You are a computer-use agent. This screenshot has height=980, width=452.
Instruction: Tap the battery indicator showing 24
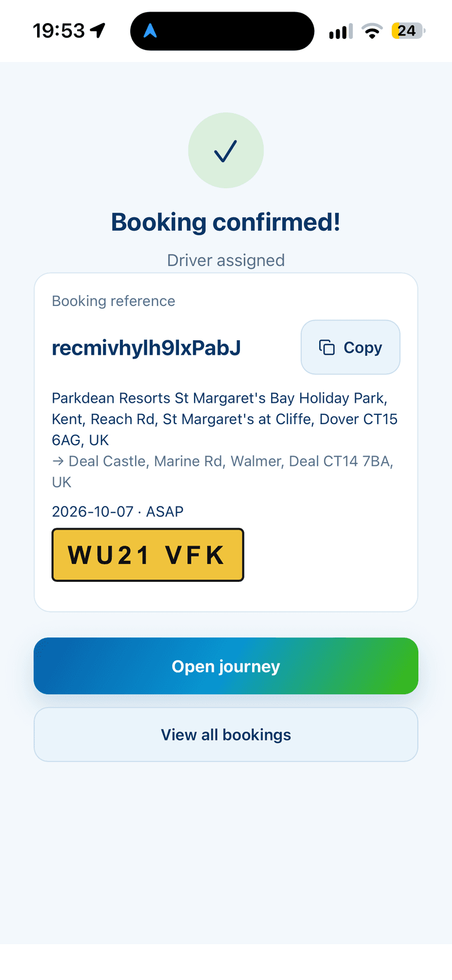[x=409, y=31]
